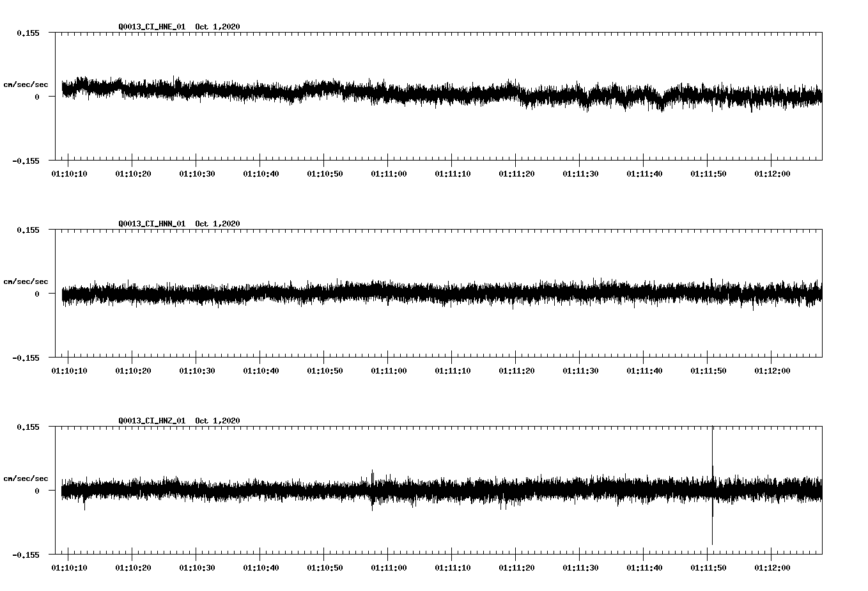Click the Q0013_CI_HNN_01 channel title

point(151,224)
